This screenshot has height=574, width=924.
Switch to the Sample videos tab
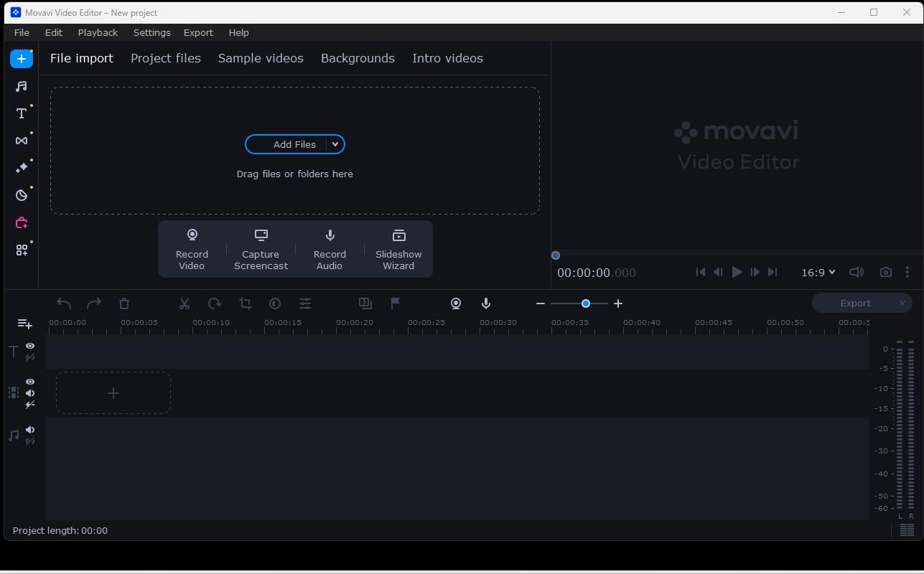(x=261, y=58)
